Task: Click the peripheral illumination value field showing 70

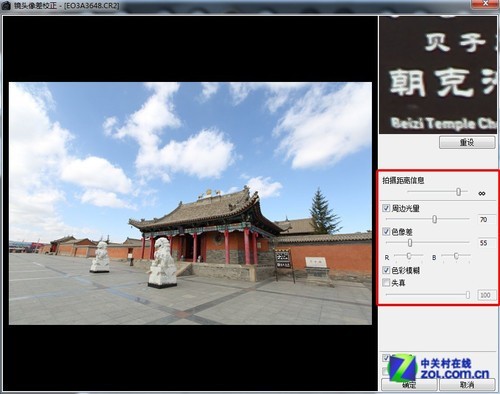Action: 486,219
